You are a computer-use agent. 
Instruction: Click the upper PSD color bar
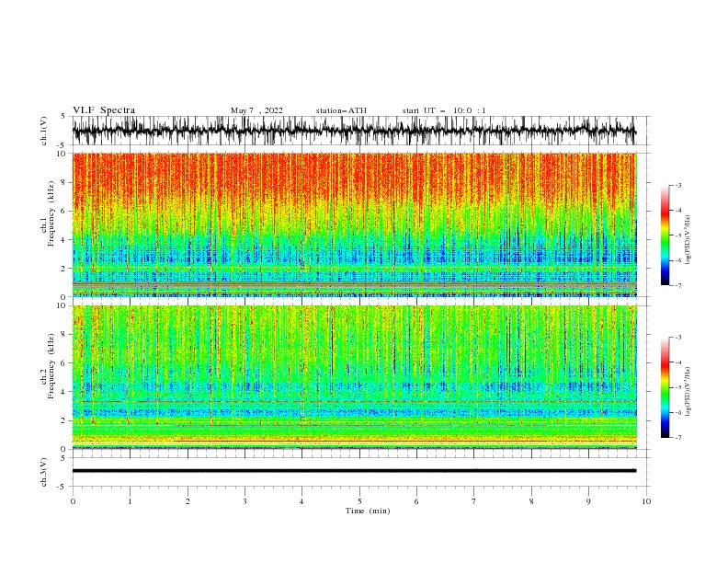pyautogui.click(x=665, y=235)
